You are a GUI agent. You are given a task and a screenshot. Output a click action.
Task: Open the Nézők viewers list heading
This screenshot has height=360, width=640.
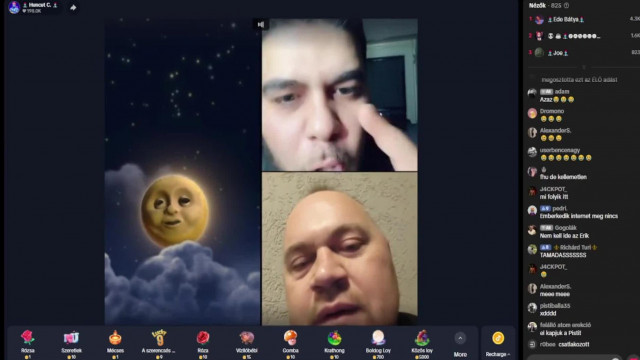coord(537,6)
